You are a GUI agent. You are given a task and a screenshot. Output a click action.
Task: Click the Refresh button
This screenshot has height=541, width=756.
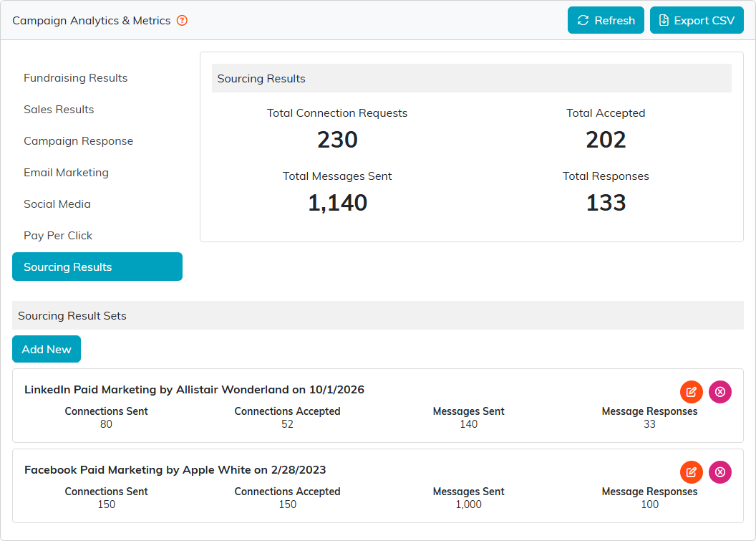(x=606, y=20)
